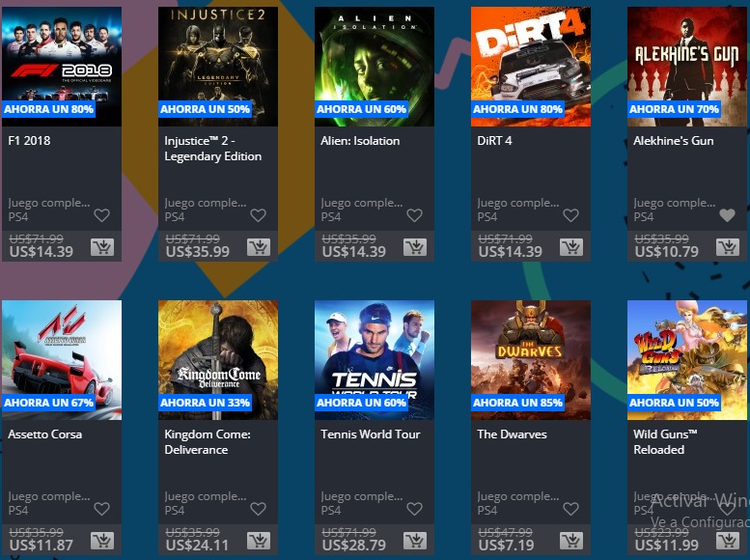Add Tennis World Tour to the cart
The image size is (750, 560).
pyautogui.click(x=415, y=541)
